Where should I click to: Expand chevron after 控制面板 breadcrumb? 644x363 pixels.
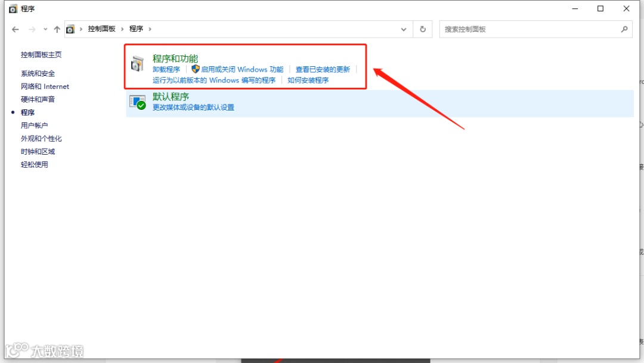tap(122, 29)
